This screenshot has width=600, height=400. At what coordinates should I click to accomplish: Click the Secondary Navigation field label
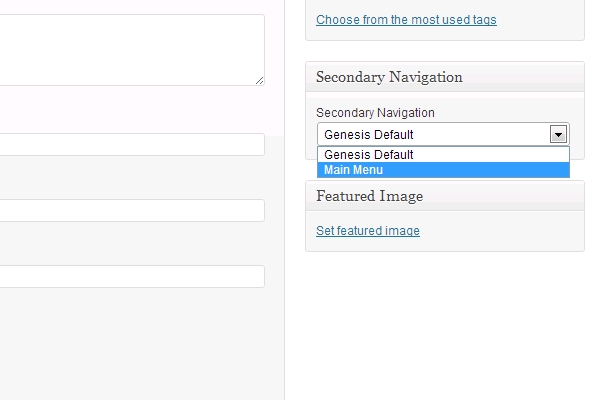[375, 113]
